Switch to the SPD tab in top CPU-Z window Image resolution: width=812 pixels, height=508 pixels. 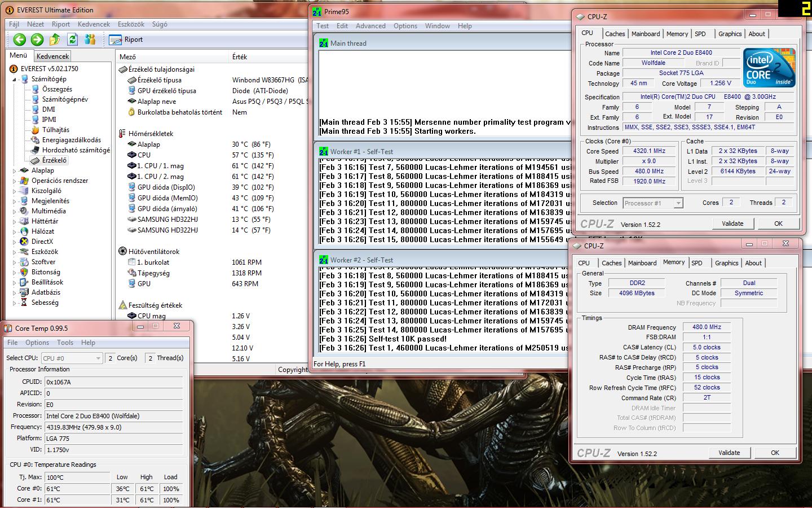[x=700, y=34]
